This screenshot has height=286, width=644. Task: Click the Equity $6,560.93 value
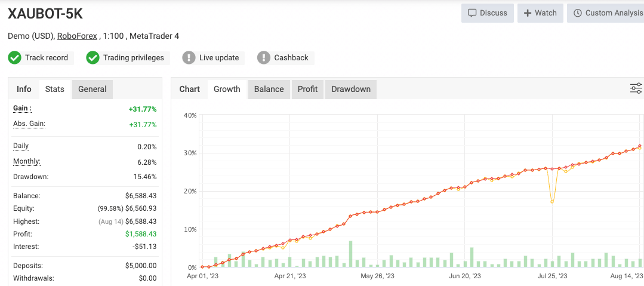[x=141, y=209]
